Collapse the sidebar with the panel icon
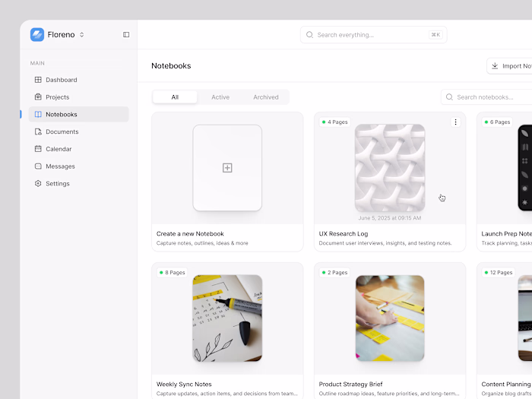This screenshot has height=399, width=532. 126,35
